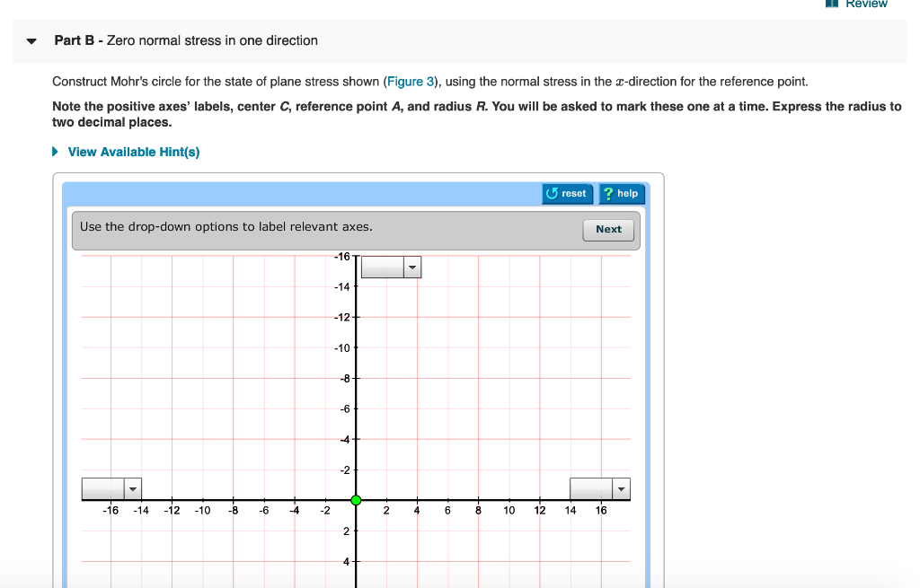The width and height of the screenshot is (920, 588).
Task: Click the green question mark help icon
Action: tap(607, 194)
